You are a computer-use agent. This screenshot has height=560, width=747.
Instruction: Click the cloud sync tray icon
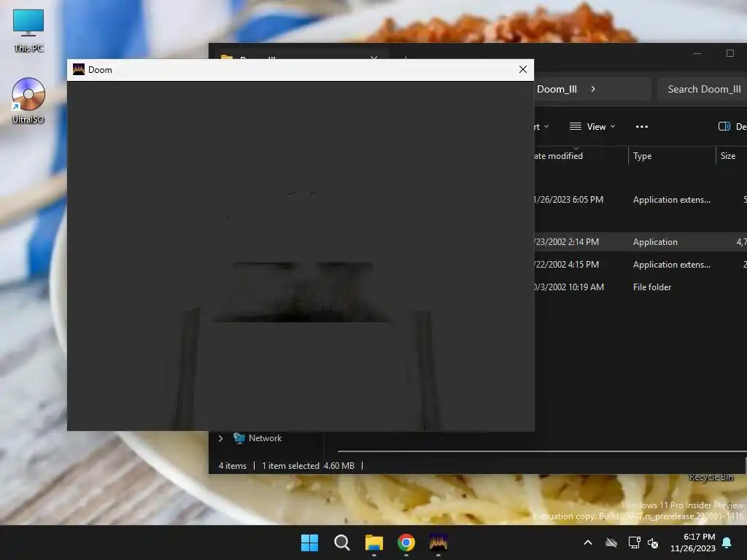click(611, 542)
